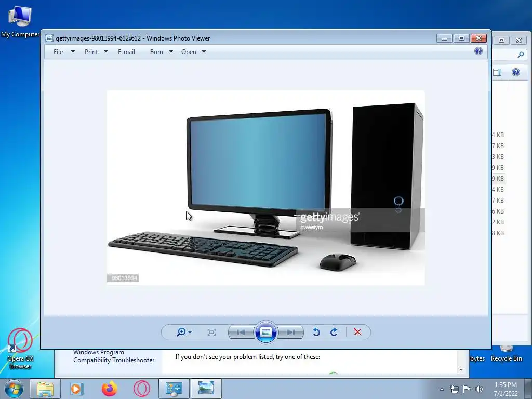This screenshot has width=532, height=399.
Task: Delete the photo with the red X
Action: point(357,332)
